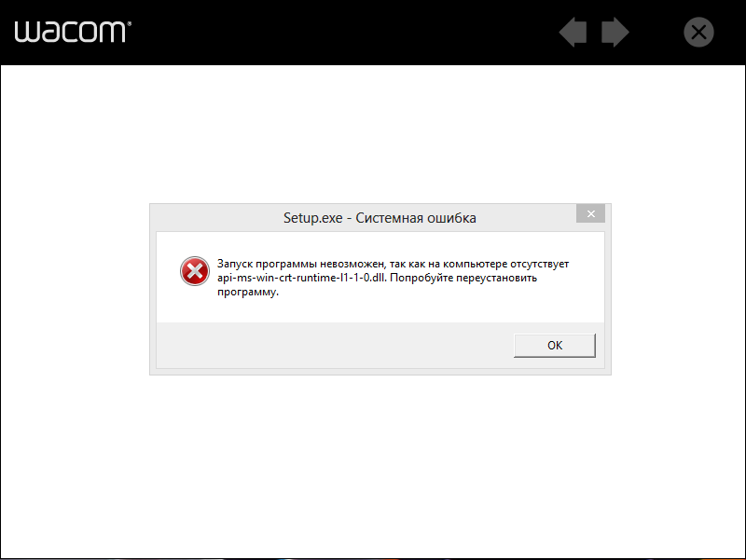Click the api-ms-win-crt-runtime-l1-1-0.dll filename text

tap(302, 278)
